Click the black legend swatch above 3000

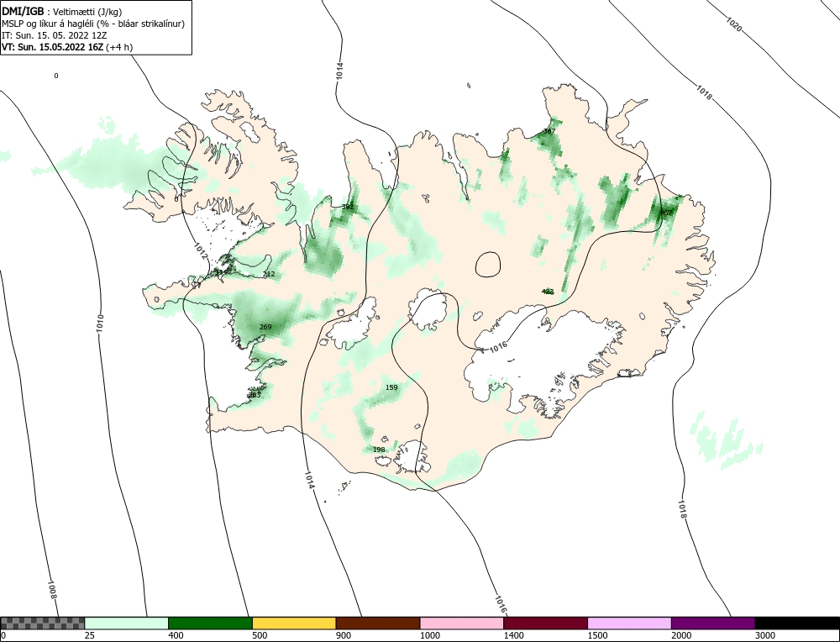click(797, 624)
